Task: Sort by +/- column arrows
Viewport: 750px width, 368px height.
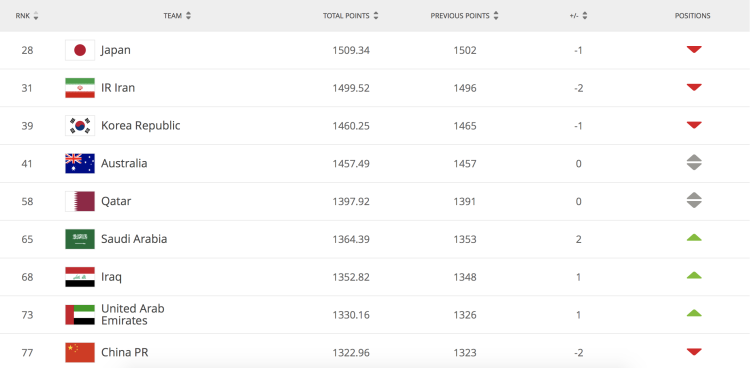Action: coord(585,16)
